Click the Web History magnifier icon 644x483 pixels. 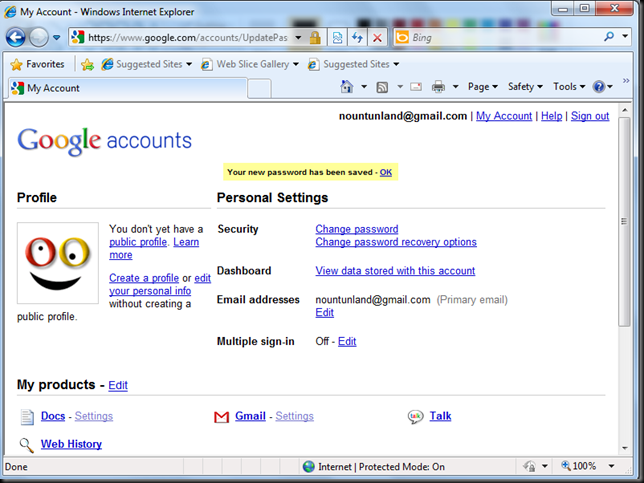click(27, 445)
